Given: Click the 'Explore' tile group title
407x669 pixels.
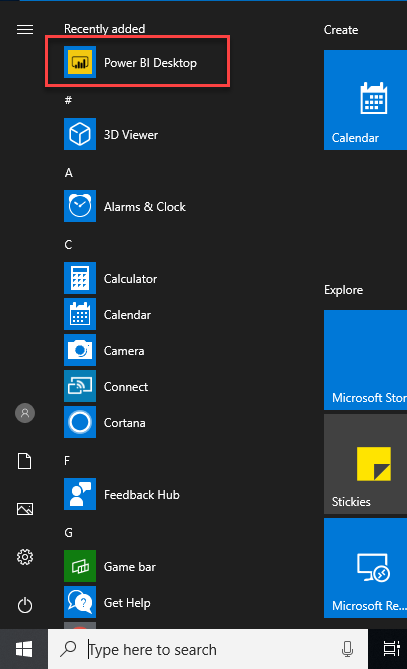Looking at the screenshot, I should [x=343, y=290].
